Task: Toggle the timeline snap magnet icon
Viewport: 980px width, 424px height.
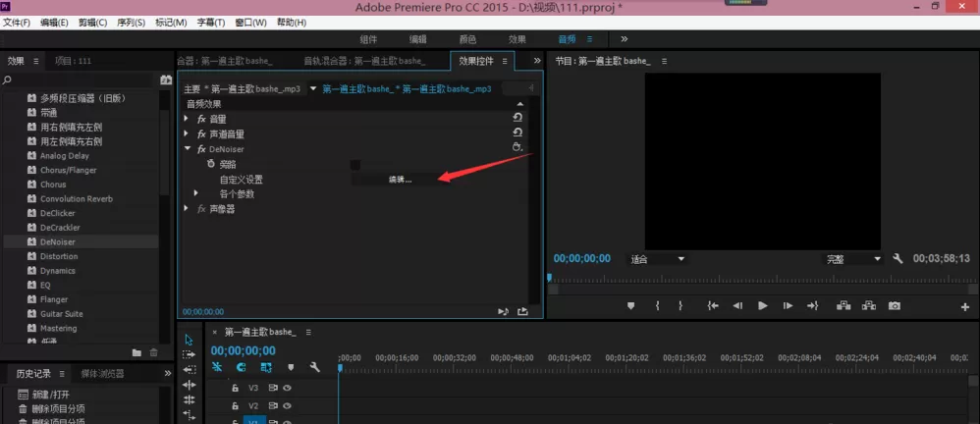Action: point(242,367)
